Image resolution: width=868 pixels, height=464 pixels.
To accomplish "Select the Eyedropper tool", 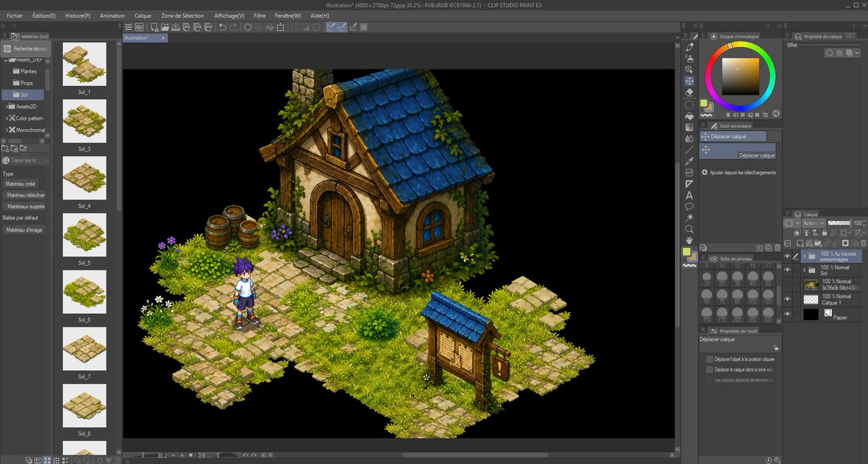I will click(x=689, y=161).
